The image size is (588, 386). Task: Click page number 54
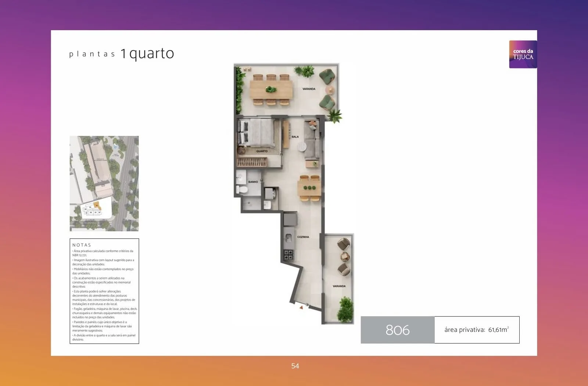tap(295, 366)
